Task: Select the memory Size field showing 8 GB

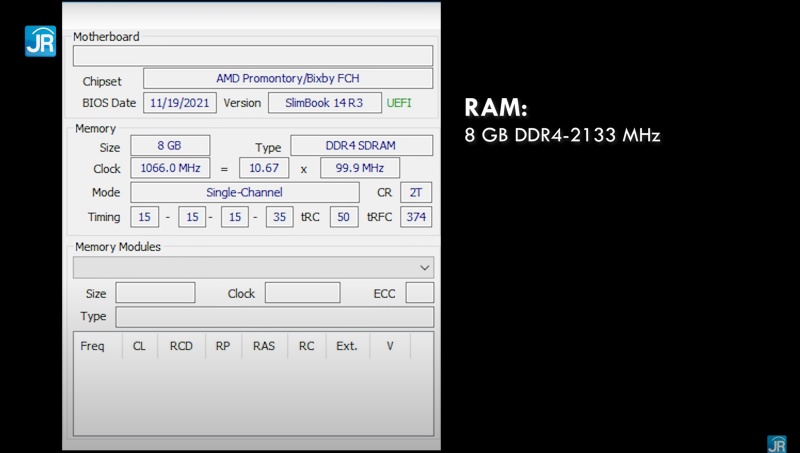Action: click(x=169, y=146)
